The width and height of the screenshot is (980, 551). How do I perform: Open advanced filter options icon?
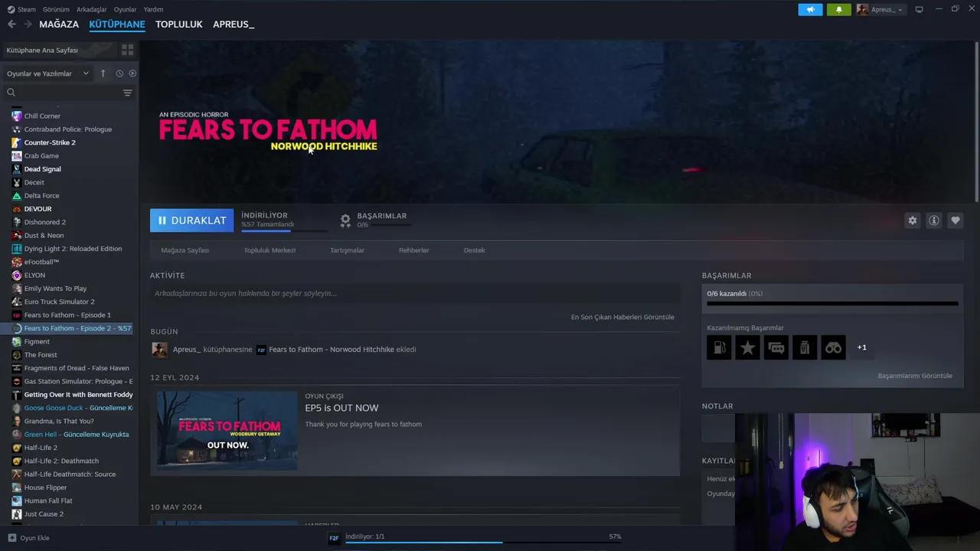(127, 93)
